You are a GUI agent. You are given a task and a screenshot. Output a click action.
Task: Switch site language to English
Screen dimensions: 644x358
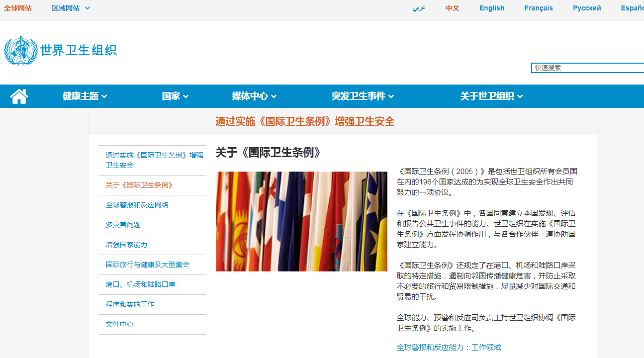point(492,8)
